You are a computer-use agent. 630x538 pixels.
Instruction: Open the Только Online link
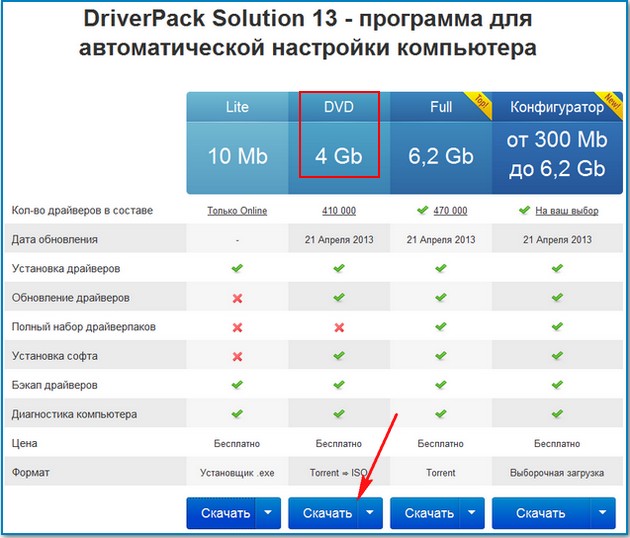point(237,211)
